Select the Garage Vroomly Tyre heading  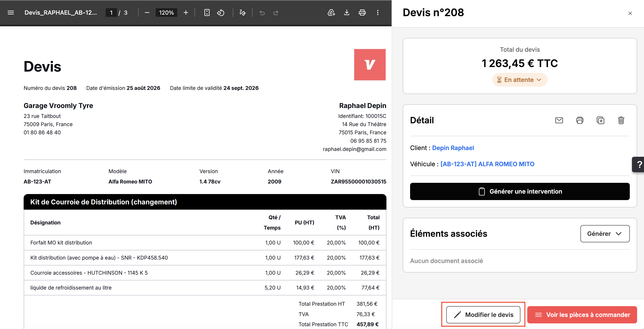pos(58,106)
